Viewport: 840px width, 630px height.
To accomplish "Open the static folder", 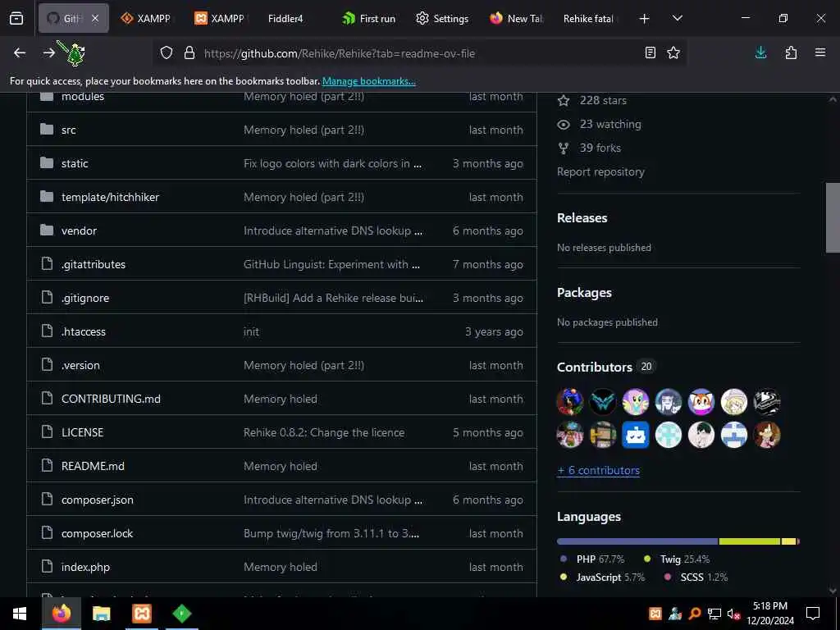I will pos(75,163).
